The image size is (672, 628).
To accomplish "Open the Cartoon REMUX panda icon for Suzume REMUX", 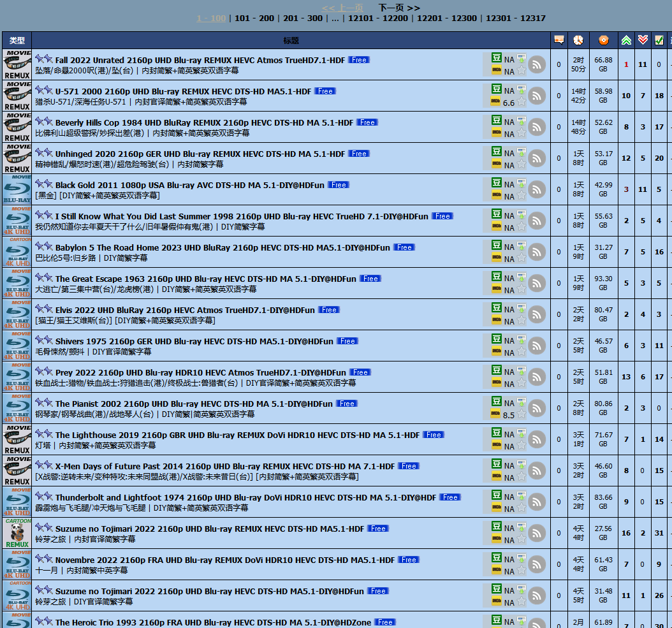I will click(x=17, y=533).
